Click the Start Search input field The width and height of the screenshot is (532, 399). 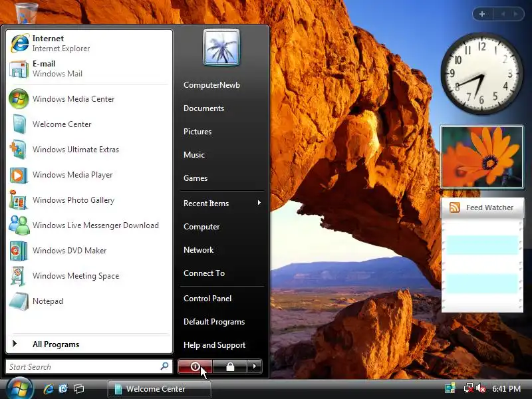point(89,366)
